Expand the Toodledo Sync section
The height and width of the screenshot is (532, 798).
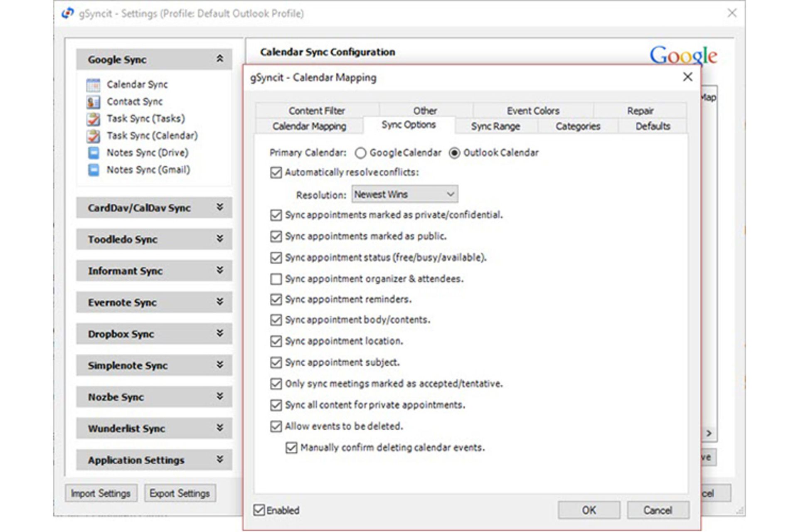tap(220, 239)
